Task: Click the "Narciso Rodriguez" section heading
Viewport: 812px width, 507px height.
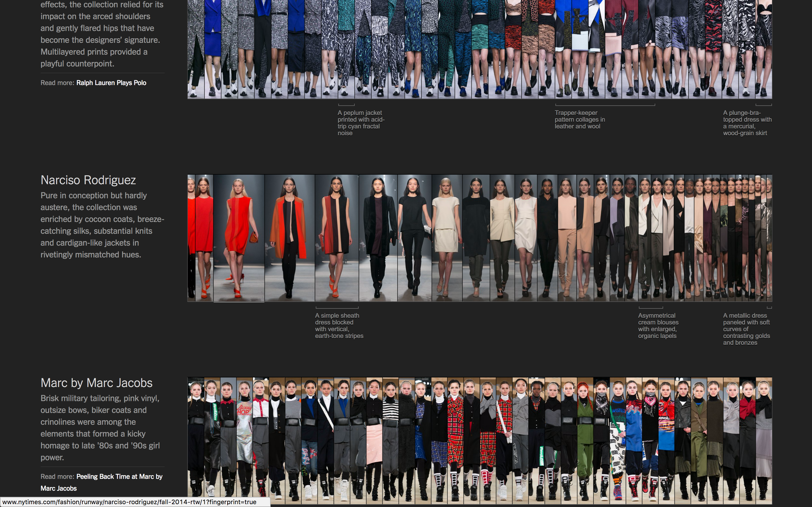Action: 88,180
